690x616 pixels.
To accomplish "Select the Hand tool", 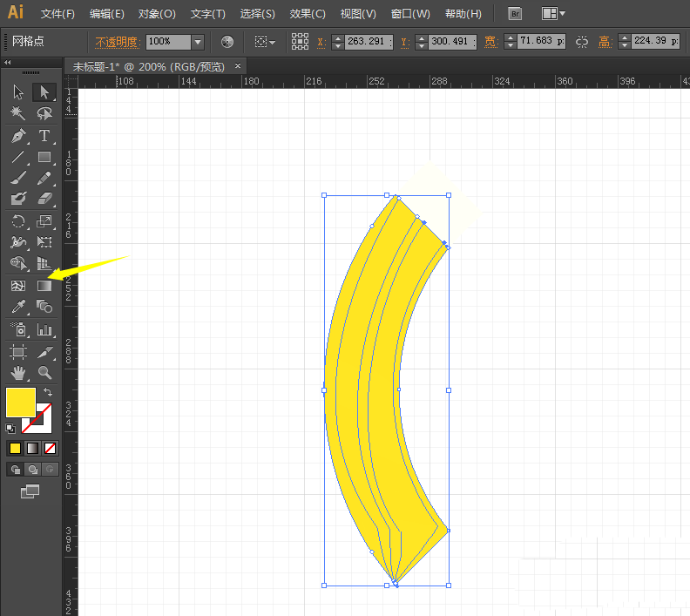I will click(x=18, y=373).
